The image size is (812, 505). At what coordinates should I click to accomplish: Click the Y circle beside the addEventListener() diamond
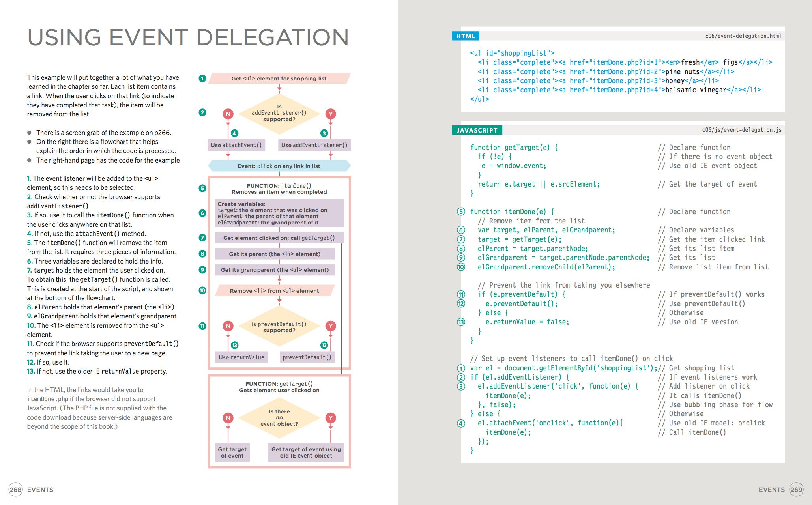tap(331, 114)
